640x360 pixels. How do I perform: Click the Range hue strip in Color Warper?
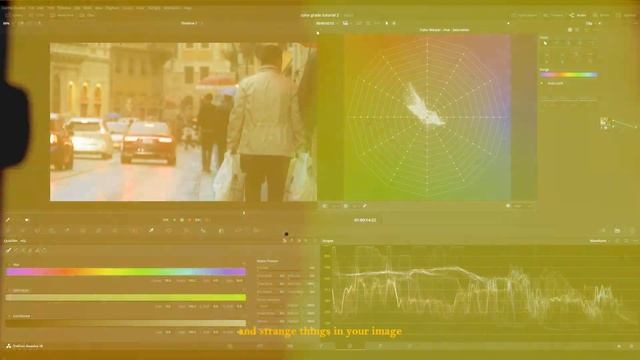(569, 75)
